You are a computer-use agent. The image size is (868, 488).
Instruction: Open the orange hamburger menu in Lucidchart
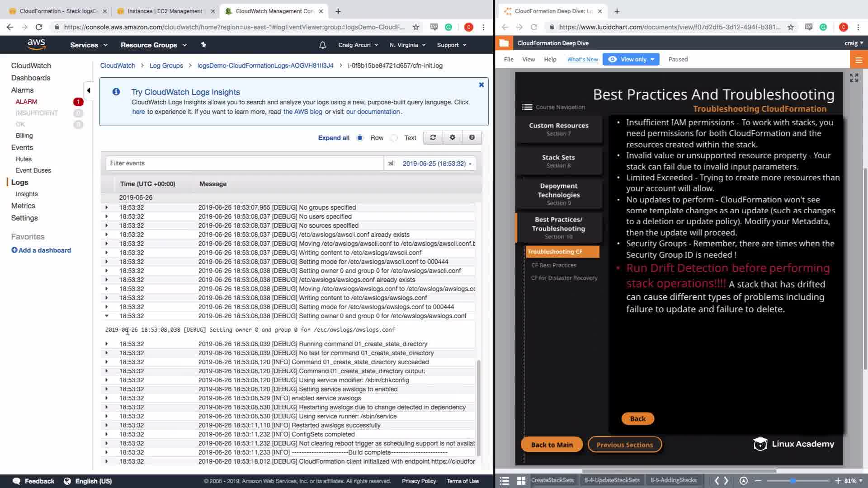(859, 60)
